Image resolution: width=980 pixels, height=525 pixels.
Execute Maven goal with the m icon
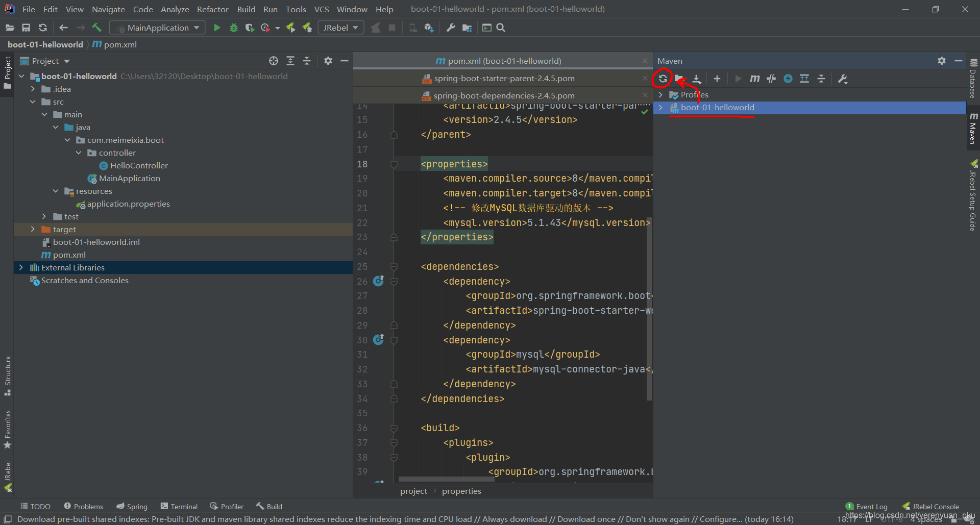pyautogui.click(x=754, y=79)
